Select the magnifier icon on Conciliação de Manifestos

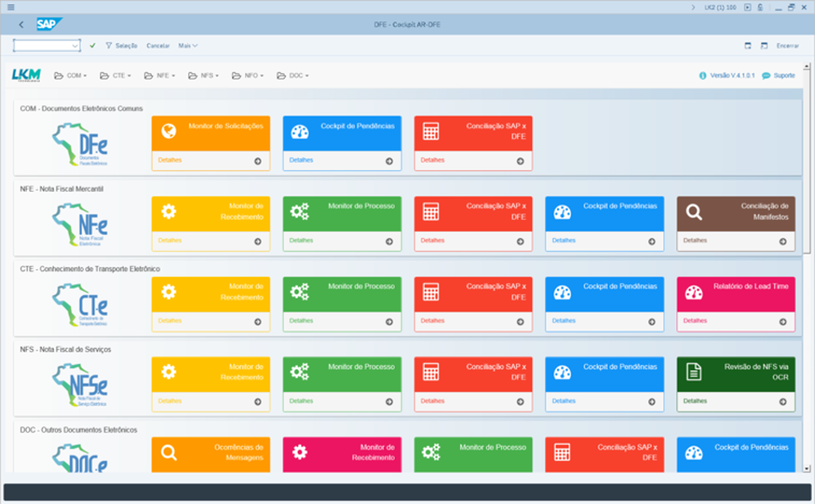click(x=694, y=212)
